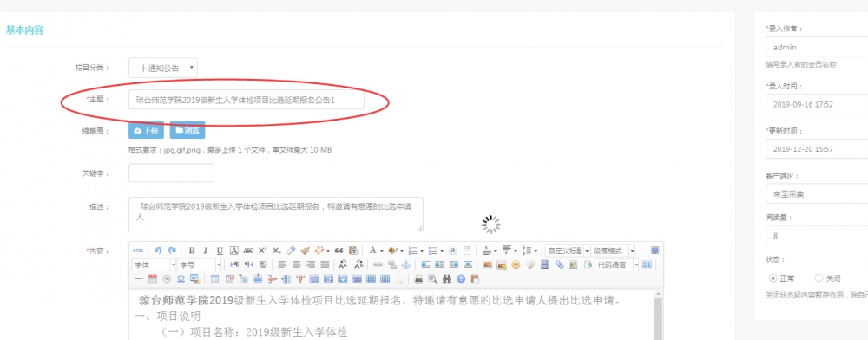Insert the date with the calendar icon
The image size is (868, 340).
(153, 278)
